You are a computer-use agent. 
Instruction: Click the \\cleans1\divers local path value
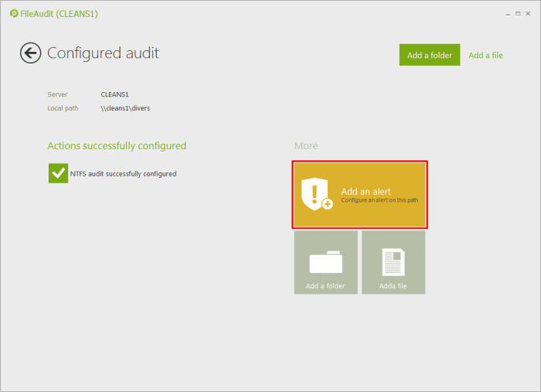pos(125,108)
